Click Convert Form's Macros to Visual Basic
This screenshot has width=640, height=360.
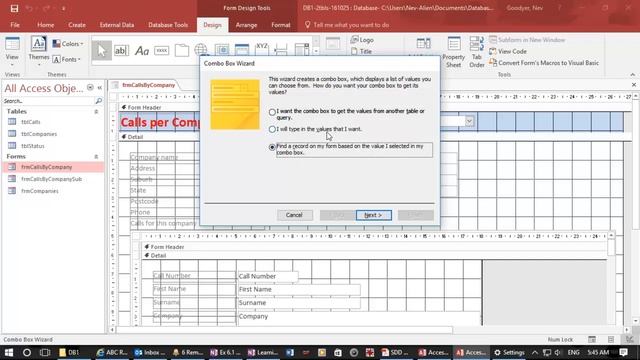(544, 63)
